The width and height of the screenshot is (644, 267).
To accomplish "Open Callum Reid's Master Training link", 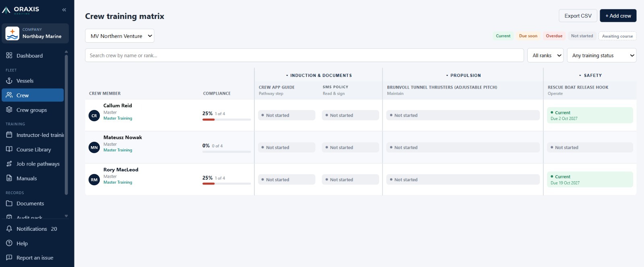I will [118, 118].
